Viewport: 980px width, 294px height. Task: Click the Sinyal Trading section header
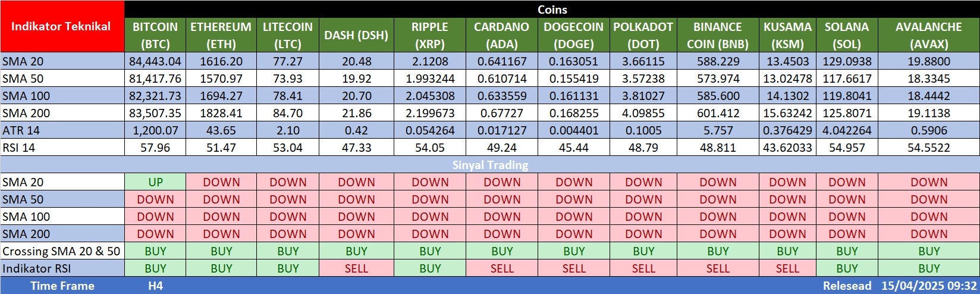point(490,165)
